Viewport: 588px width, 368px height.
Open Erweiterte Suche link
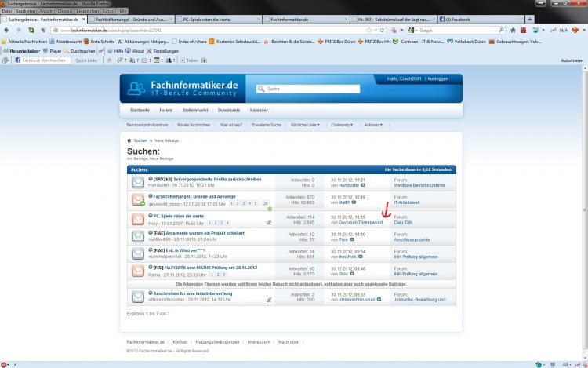(267, 125)
